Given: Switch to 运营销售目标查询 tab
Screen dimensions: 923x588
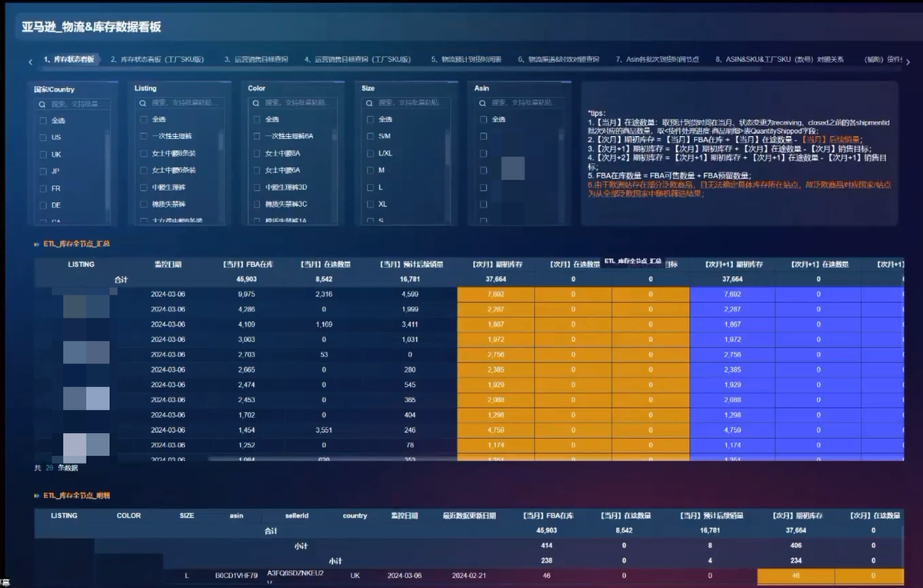Looking at the screenshot, I should click(256, 59).
